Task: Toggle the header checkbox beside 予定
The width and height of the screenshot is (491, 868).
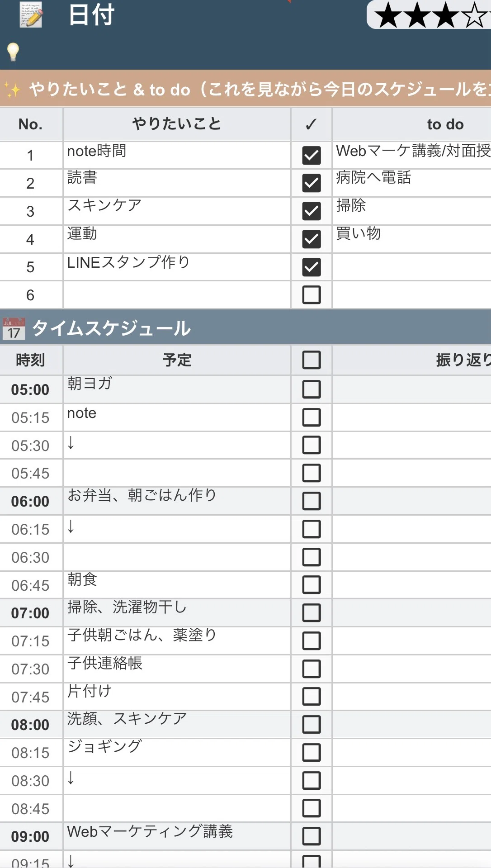Action: click(x=312, y=360)
